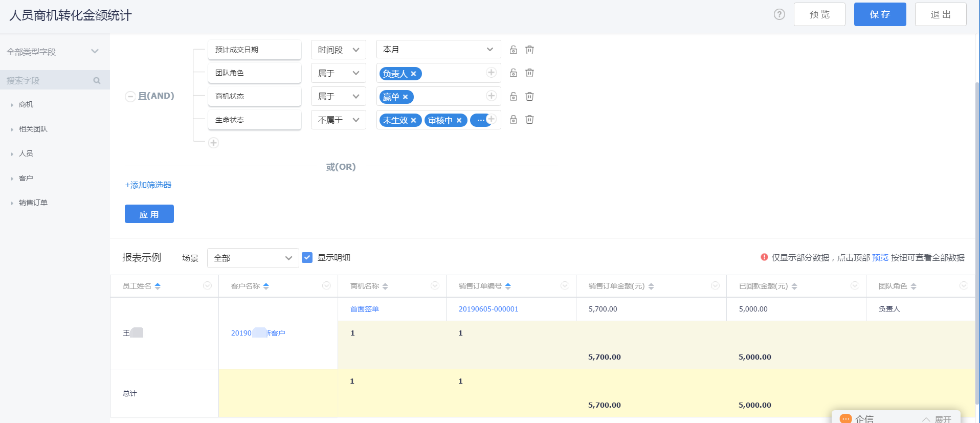Viewport: 980px width, 423px height.
Task: Sort by 客户名称 column
Action: [266, 286]
